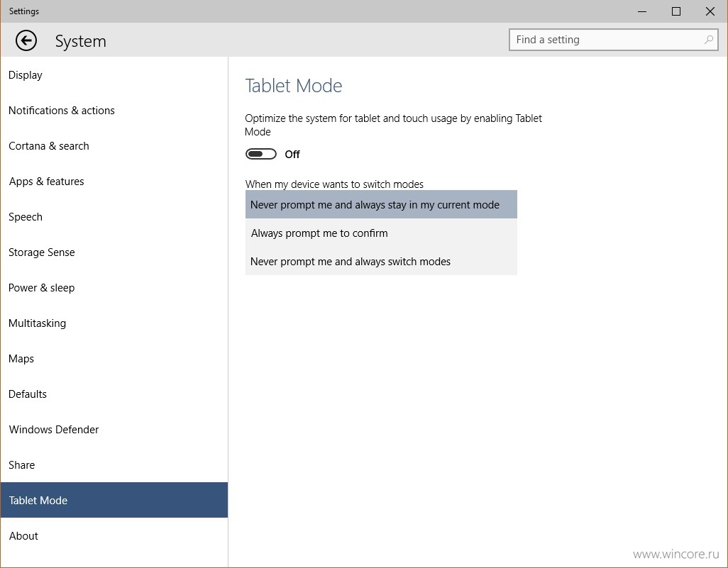Image resolution: width=728 pixels, height=568 pixels.
Task: Click the Tablet Mode heading text
Action: 294,86
